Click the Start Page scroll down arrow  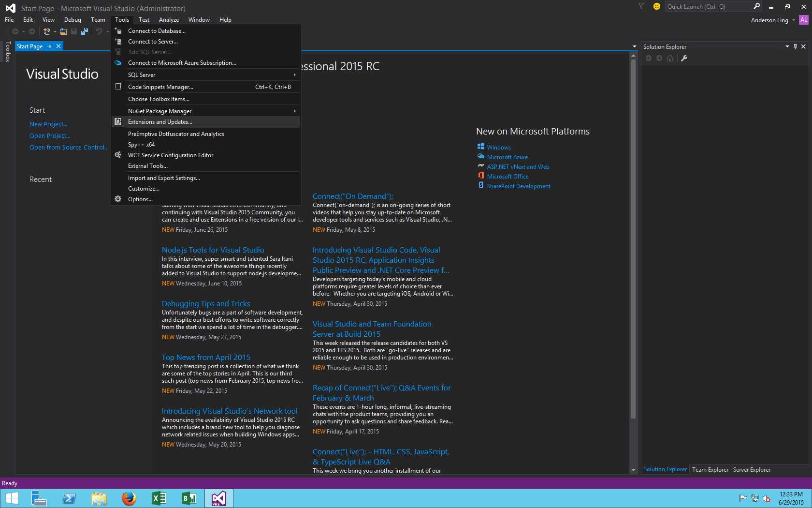(633, 470)
